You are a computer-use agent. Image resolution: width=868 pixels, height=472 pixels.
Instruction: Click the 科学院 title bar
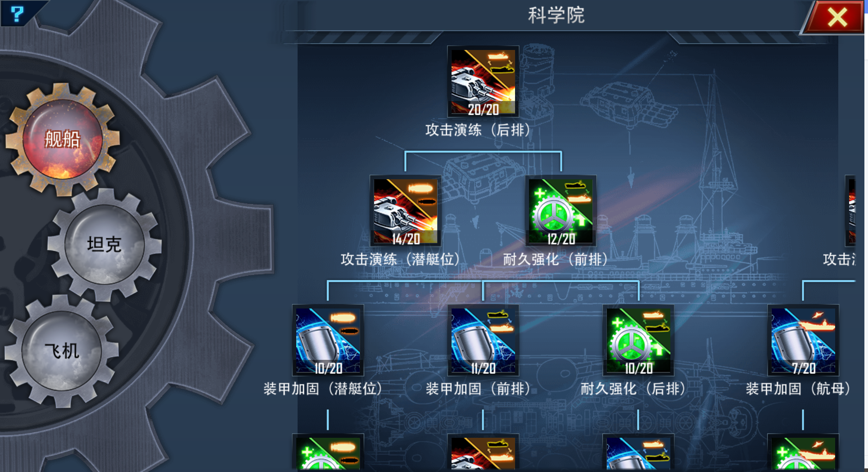[x=556, y=15]
